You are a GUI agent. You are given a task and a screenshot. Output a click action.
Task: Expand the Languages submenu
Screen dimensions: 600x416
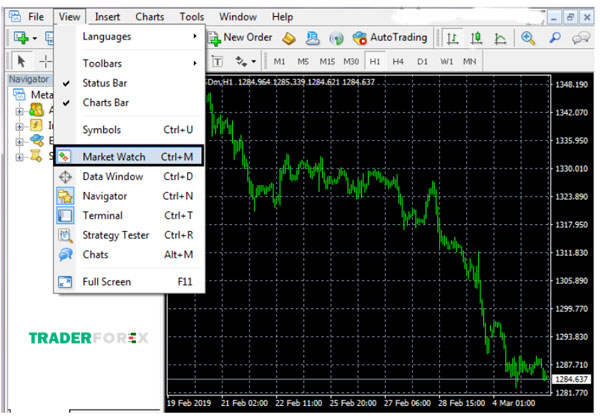tap(129, 36)
